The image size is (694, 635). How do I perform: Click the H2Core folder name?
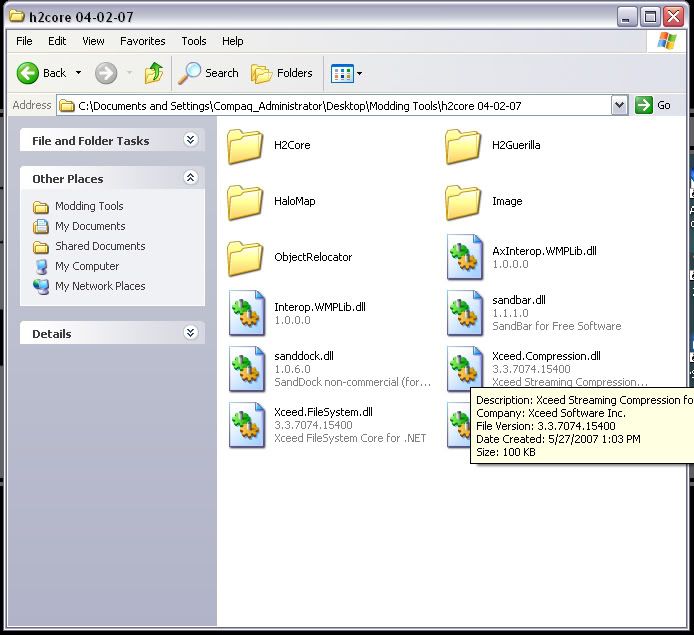click(292, 145)
